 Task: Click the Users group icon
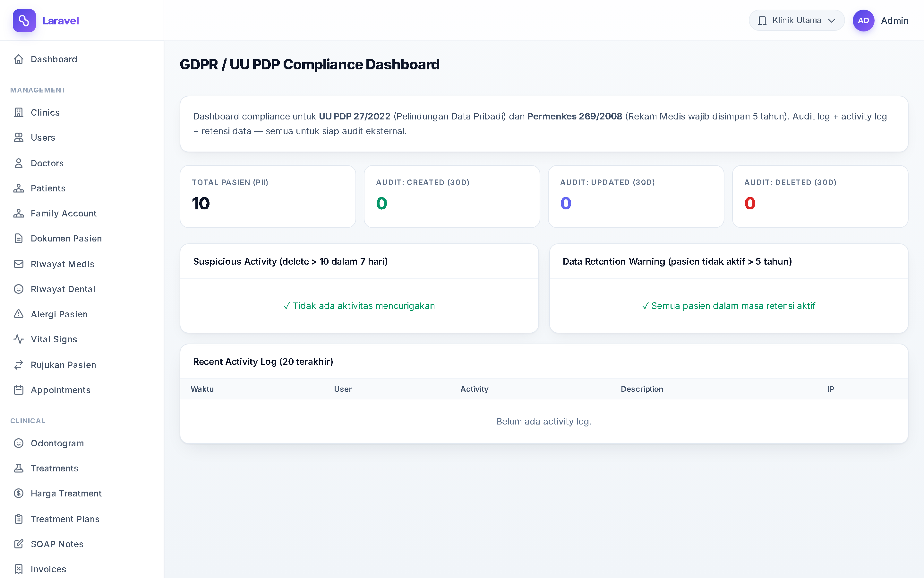pyautogui.click(x=18, y=138)
